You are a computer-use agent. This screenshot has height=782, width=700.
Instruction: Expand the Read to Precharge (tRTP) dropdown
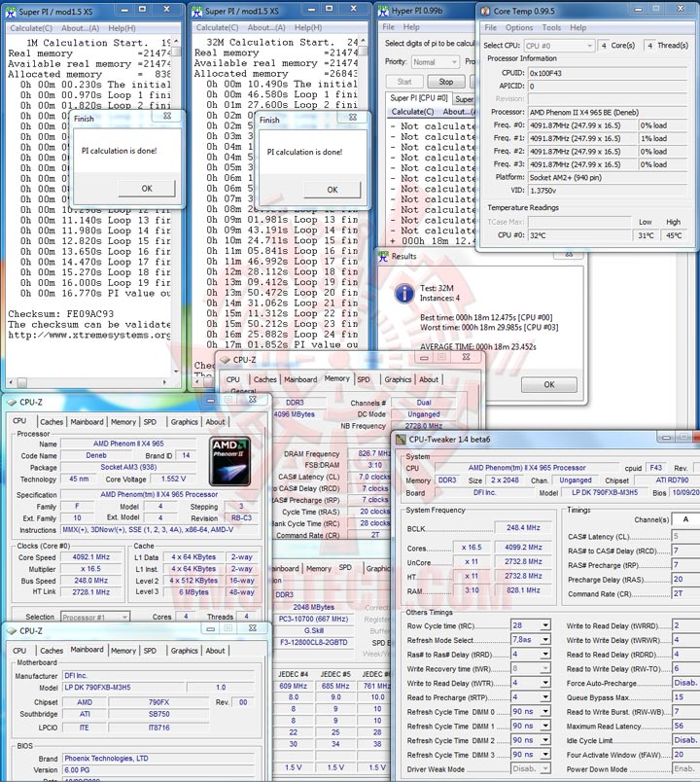click(545, 697)
